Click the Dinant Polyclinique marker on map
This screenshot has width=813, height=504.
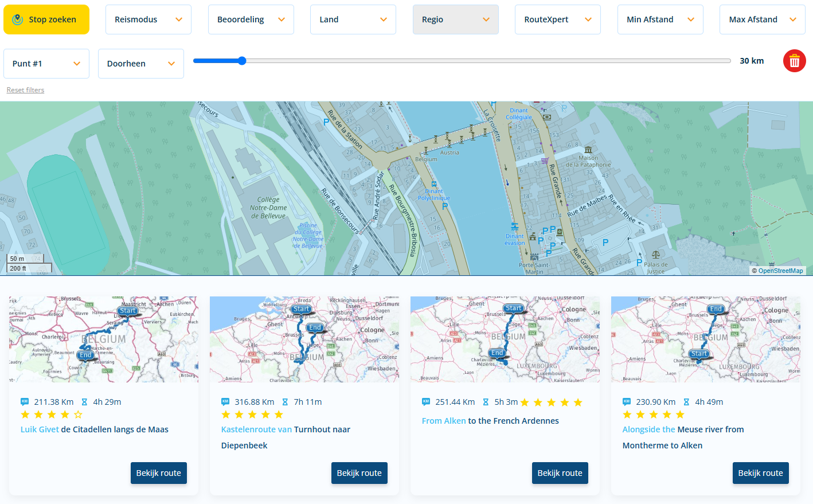pos(434,185)
